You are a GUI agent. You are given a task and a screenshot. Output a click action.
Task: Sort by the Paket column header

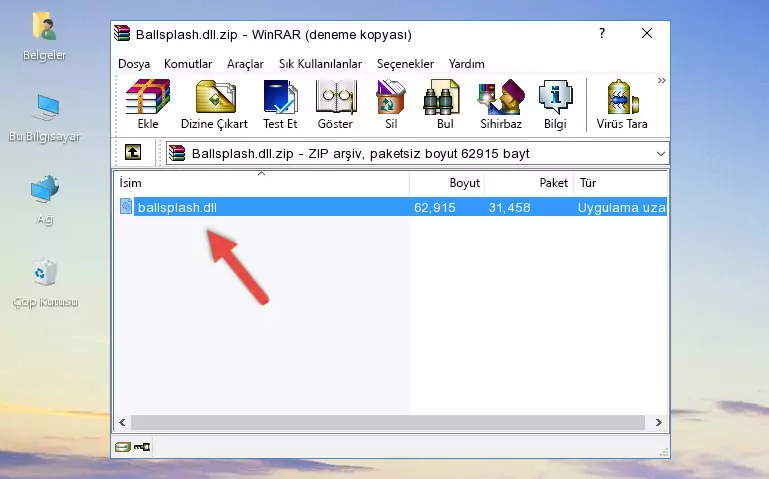[x=529, y=183]
